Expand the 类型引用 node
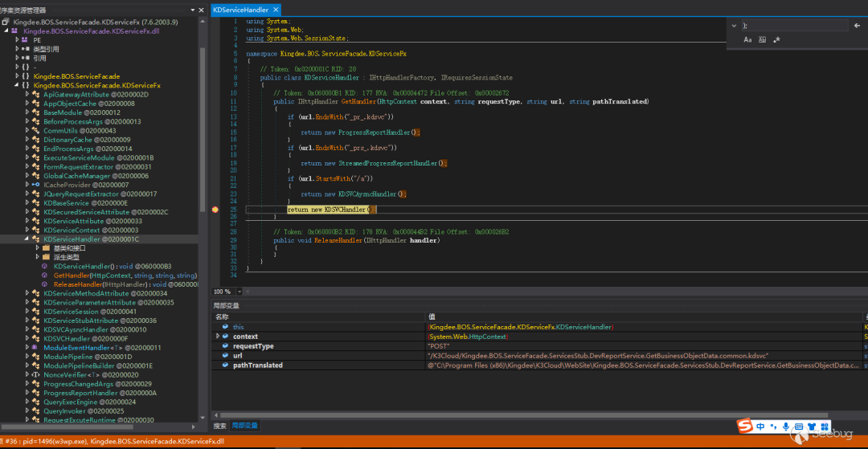 pyautogui.click(x=17, y=49)
